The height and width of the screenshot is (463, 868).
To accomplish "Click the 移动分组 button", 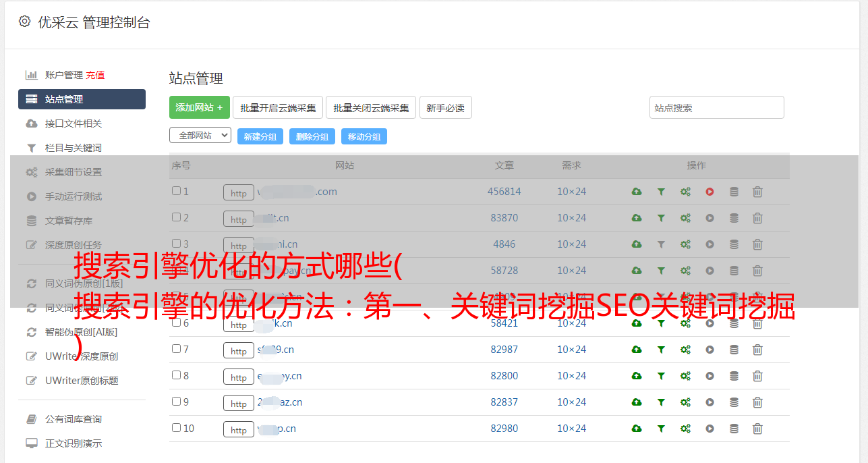I will coord(364,136).
